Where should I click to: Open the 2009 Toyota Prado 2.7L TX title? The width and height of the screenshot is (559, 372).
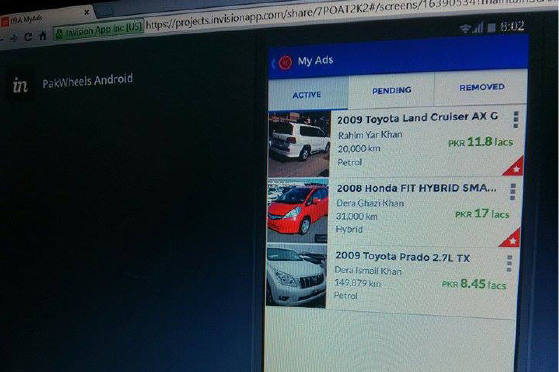point(402,257)
